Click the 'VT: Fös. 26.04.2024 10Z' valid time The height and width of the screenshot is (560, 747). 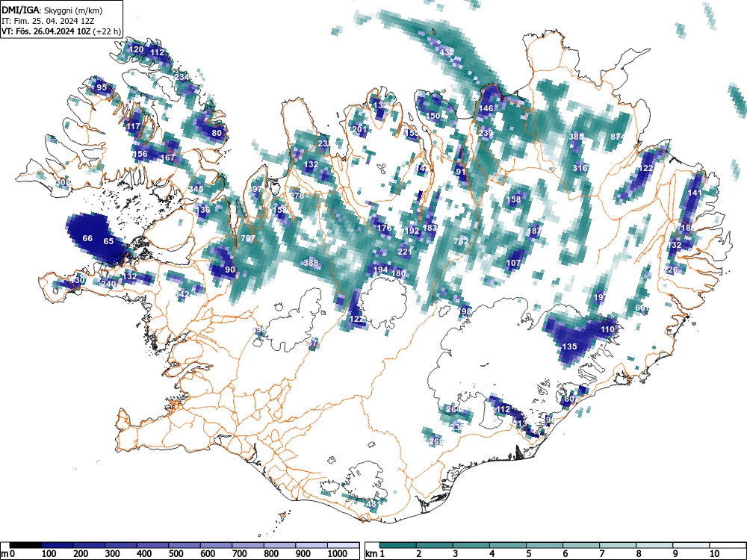click(46, 31)
